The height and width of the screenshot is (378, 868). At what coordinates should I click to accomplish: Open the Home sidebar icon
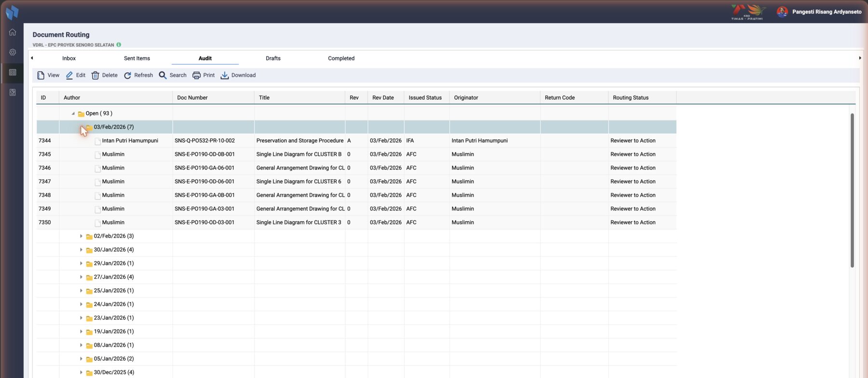pyautogui.click(x=13, y=32)
